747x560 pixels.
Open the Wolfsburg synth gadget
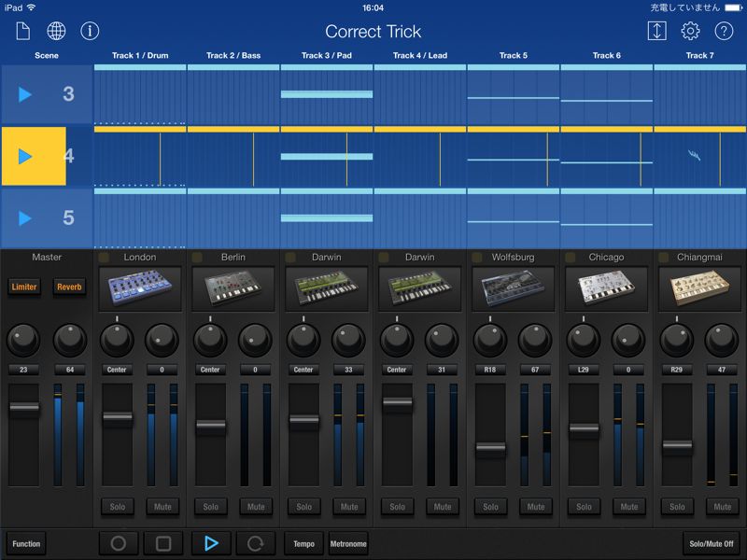tap(513, 288)
